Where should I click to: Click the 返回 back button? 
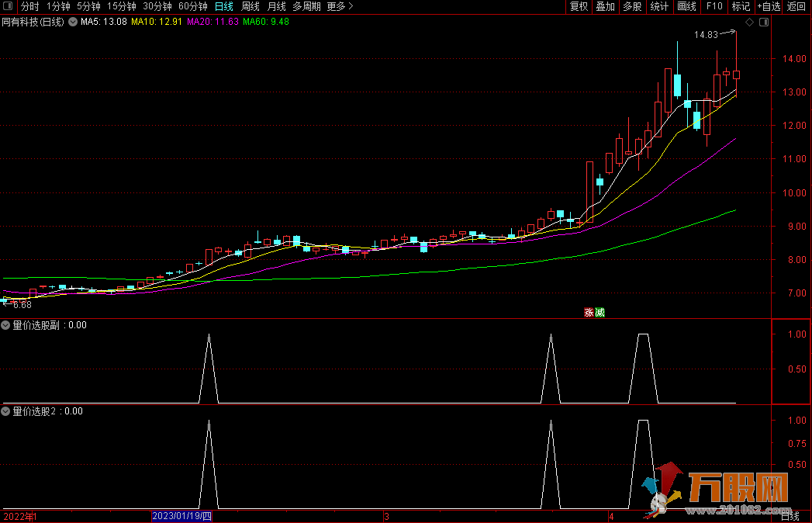(x=796, y=6)
